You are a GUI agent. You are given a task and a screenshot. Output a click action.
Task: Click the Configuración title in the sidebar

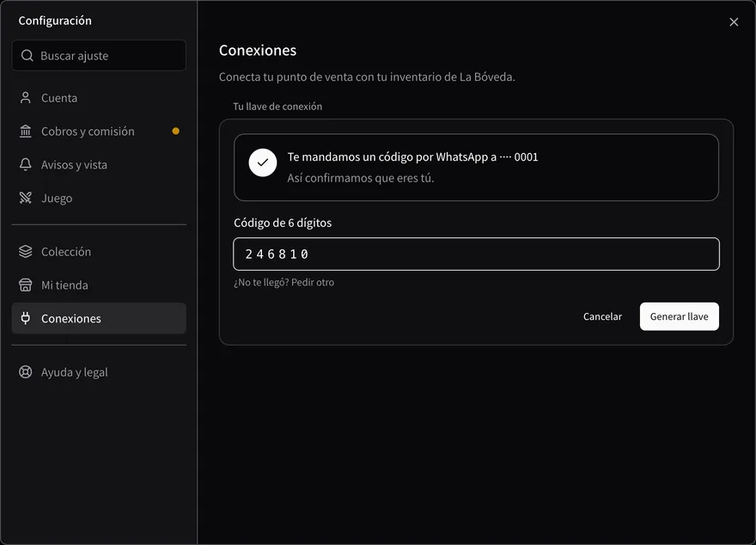click(55, 21)
